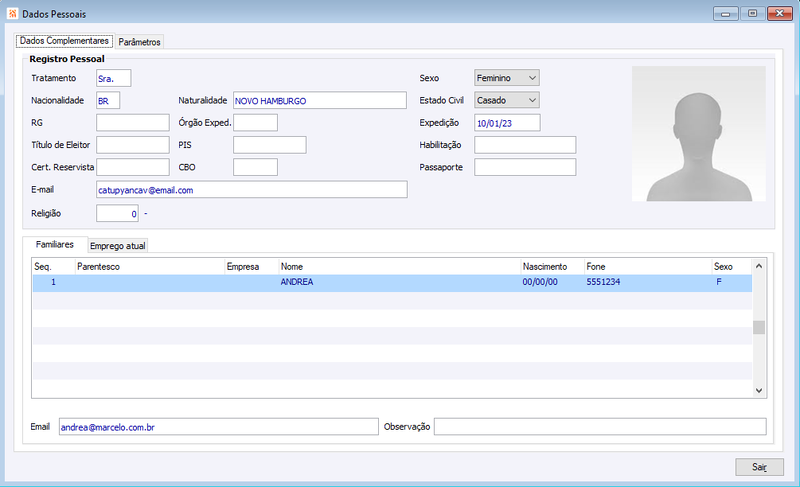Select the Dados Complementares tab
Screen dimensions: 800x487
pyautogui.click(x=64, y=41)
